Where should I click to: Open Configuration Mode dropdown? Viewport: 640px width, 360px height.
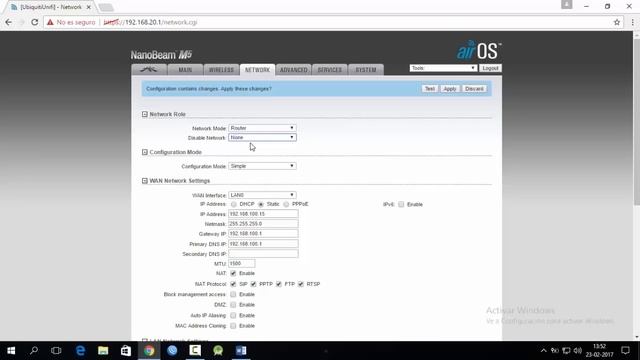[x=262, y=166]
